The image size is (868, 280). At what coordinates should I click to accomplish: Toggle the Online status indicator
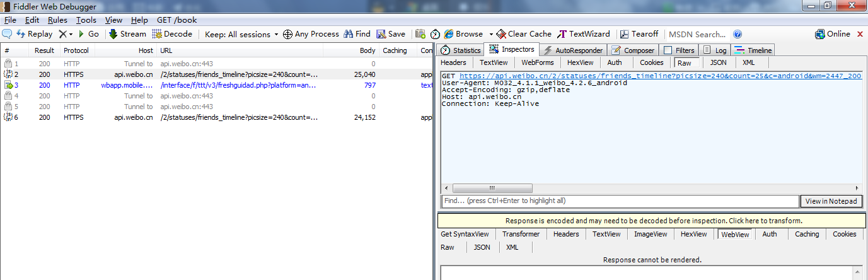[832, 34]
